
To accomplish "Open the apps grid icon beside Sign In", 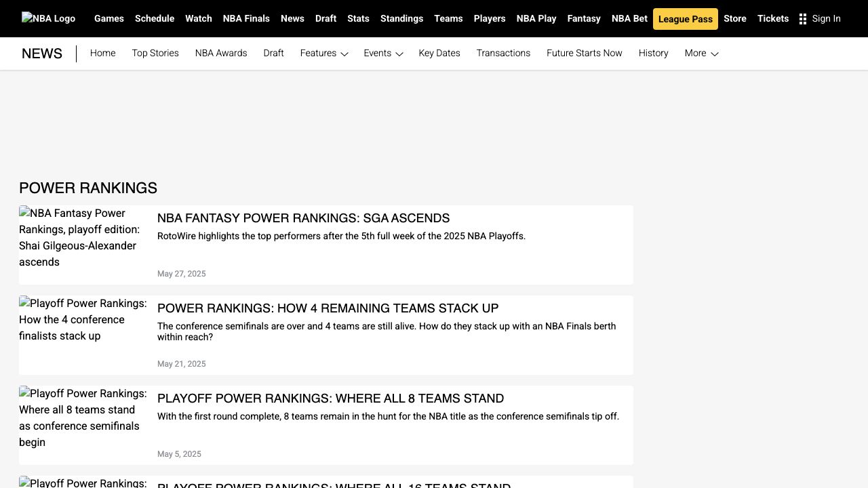I will [x=803, y=19].
